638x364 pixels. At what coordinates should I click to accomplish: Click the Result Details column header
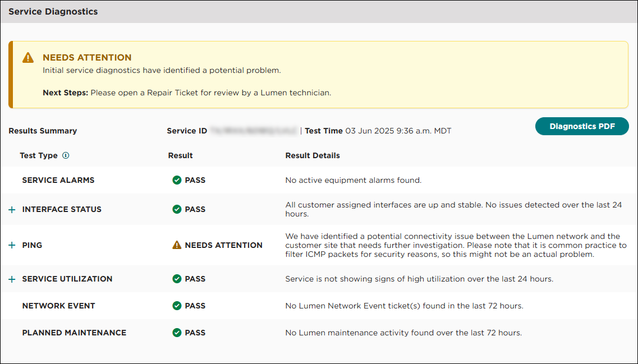(313, 155)
